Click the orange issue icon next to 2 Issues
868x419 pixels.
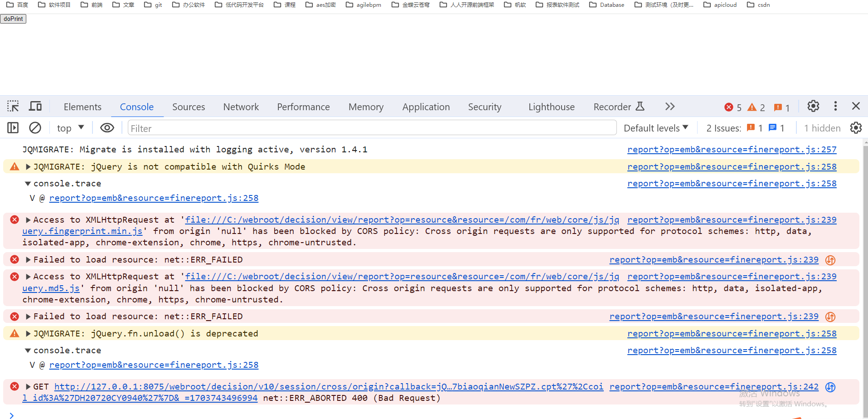tap(751, 128)
